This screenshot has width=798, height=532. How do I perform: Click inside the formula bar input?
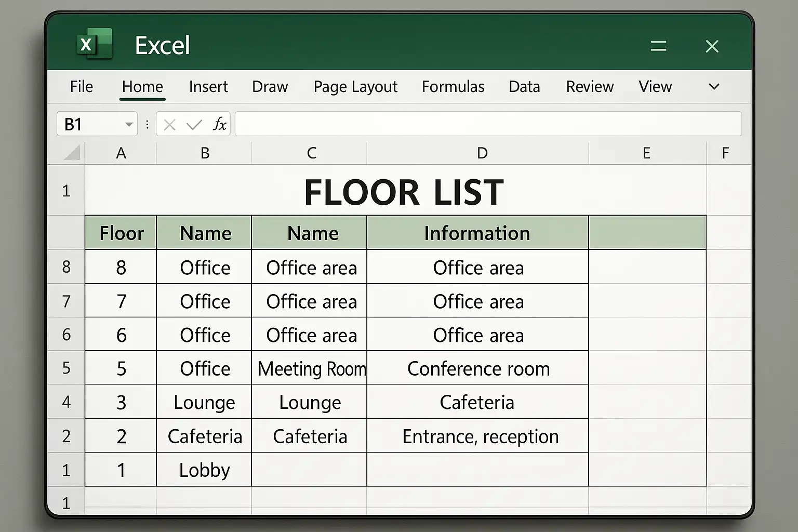[488, 124]
